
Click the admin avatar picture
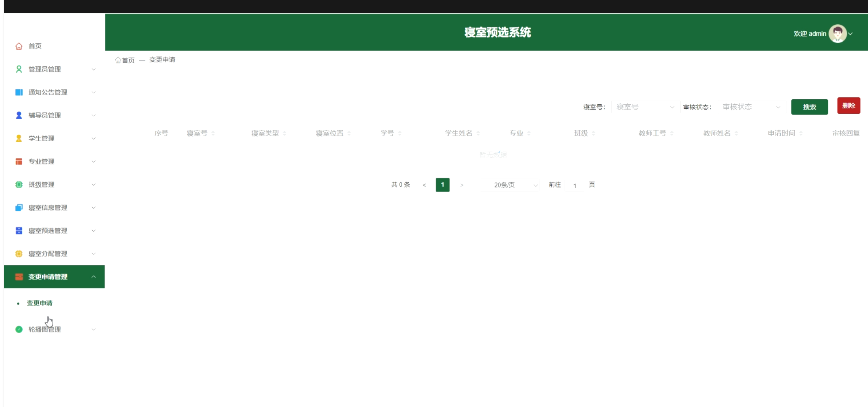coord(837,33)
